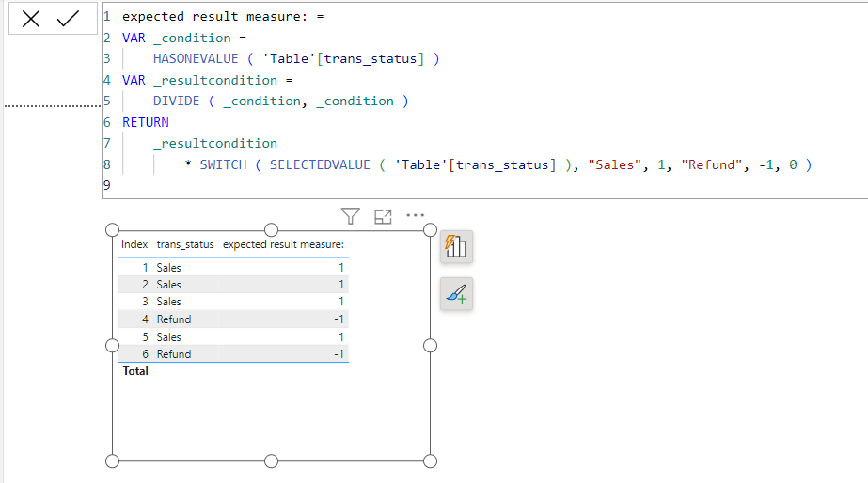Screen dimensions: 868x483
Task: Click DIVIDE function in formula line 5
Action: [x=176, y=101]
